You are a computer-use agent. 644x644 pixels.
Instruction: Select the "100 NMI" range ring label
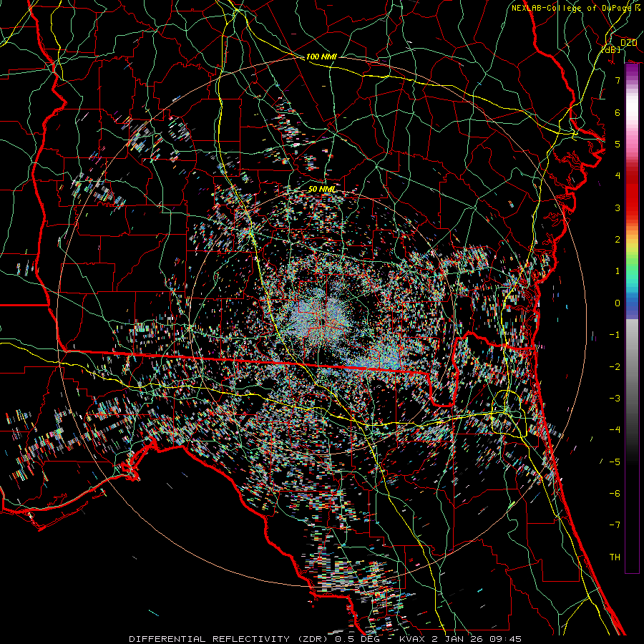point(321,57)
